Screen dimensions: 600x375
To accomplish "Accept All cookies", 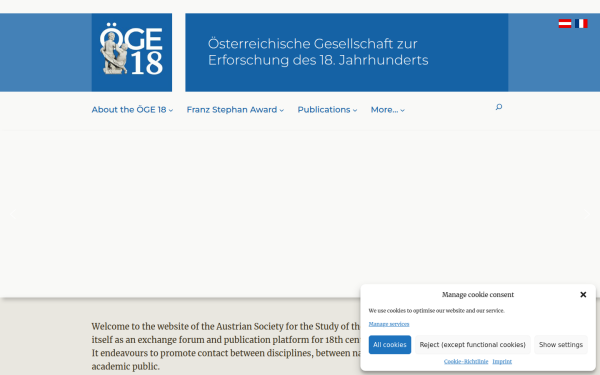I will (x=390, y=345).
